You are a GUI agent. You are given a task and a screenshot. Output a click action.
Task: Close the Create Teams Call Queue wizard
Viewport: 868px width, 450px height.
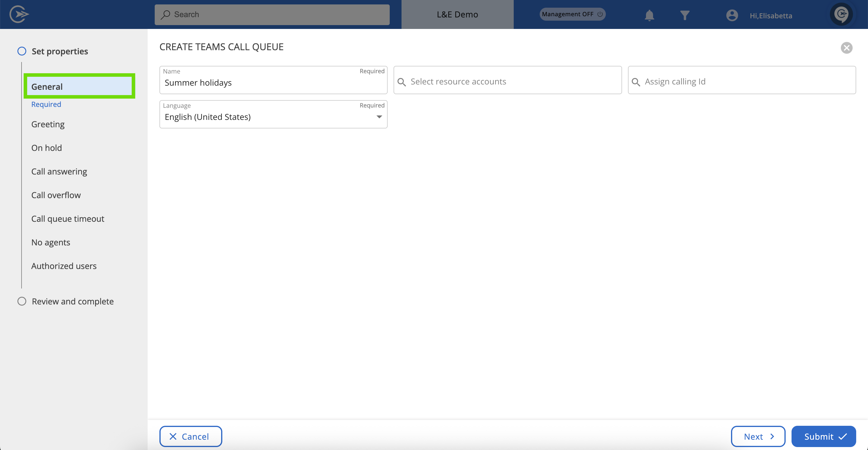(x=846, y=48)
